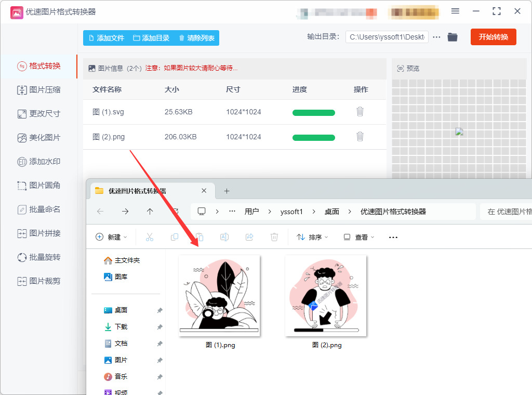
Task: Click 桌面 in the Explorer breadcrumb
Action: click(x=332, y=212)
